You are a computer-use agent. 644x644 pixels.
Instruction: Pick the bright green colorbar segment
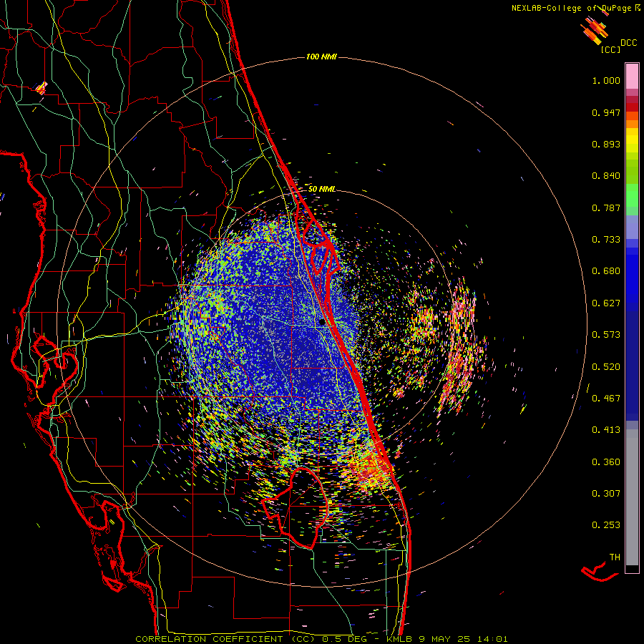click(x=632, y=195)
